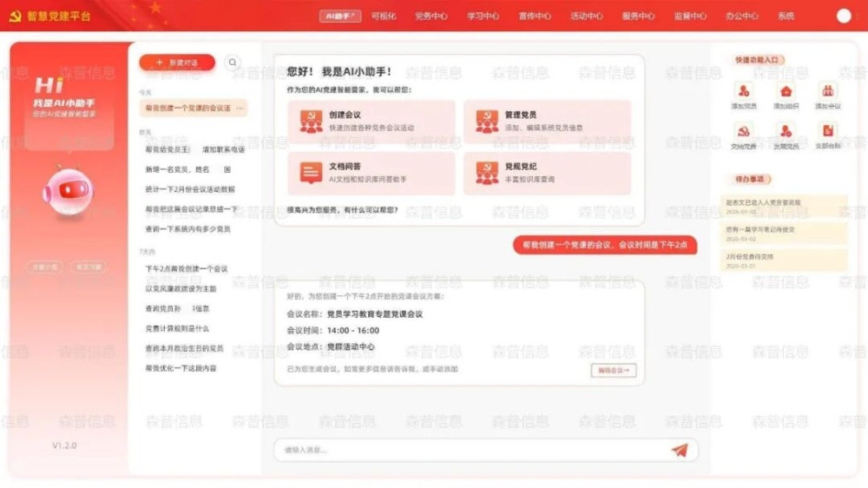Click the 新建对话 button

[x=177, y=63]
